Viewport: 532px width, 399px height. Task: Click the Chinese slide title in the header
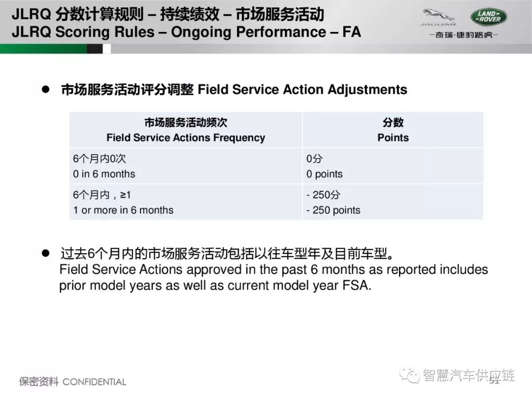[168, 14]
